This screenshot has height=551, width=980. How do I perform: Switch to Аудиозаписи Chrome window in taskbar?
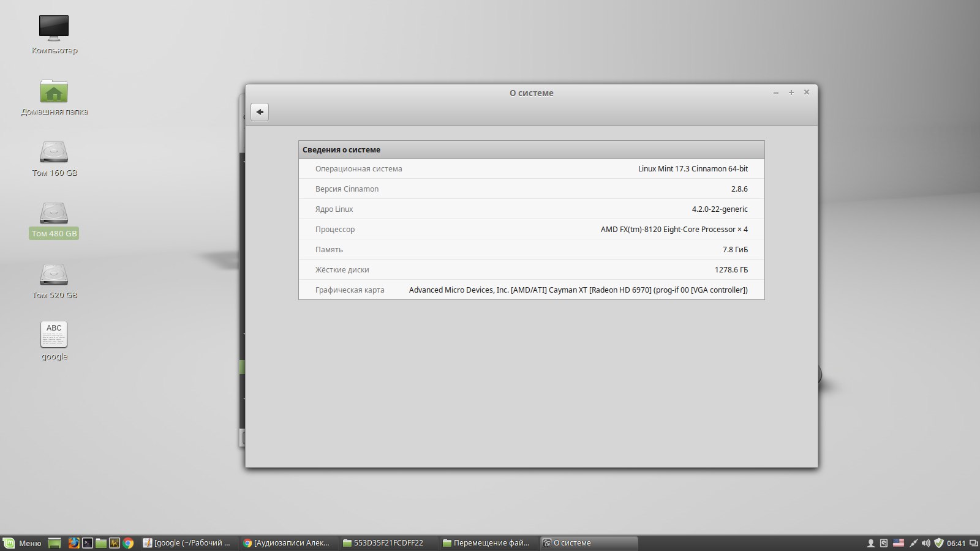pyautogui.click(x=287, y=543)
